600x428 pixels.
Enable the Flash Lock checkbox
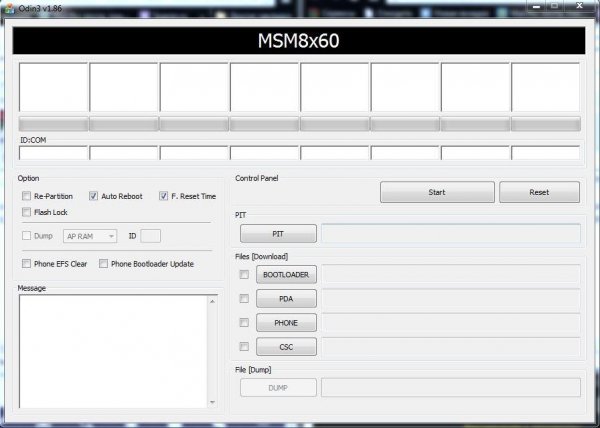click(26, 212)
